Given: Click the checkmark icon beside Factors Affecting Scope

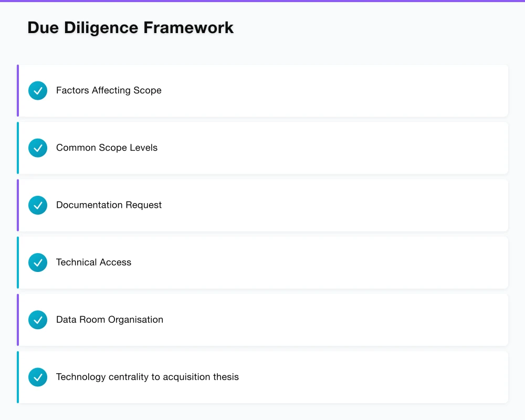Looking at the screenshot, I should [x=37, y=90].
